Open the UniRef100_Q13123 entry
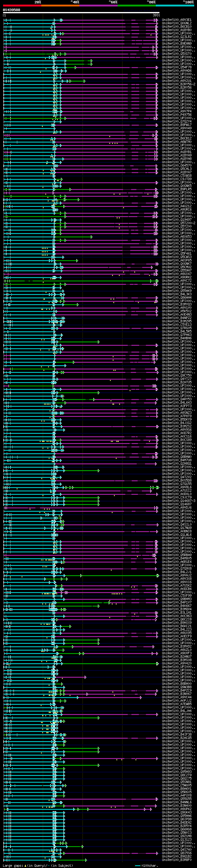This screenshot has height=868, width=197. tap(176, 839)
